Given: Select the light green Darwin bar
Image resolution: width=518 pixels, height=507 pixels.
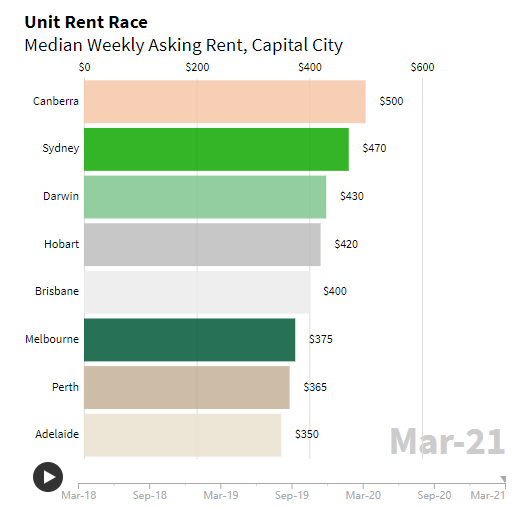Looking at the screenshot, I should tap(205, 197).
